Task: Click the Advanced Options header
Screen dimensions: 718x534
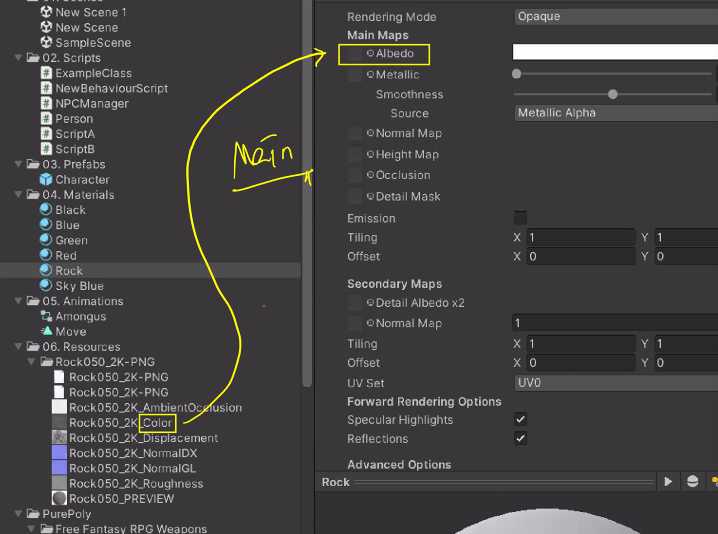Action: [399, 464]
